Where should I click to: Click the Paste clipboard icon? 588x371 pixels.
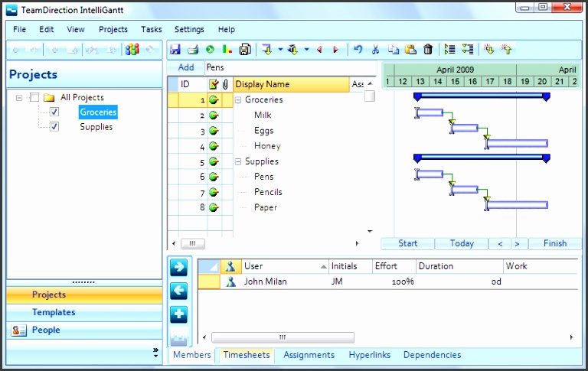click(x=410, y=50)
